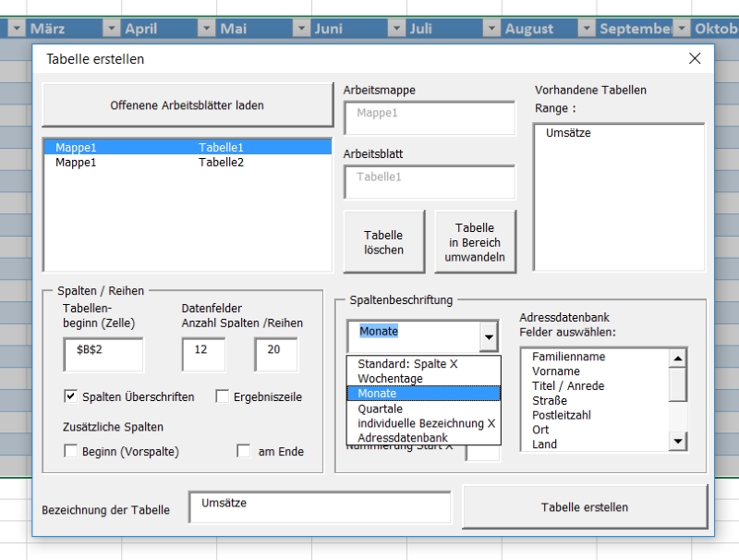
Task: Click the Tabellenbeginn cell input field
Action: pyautogui.click(x=103, y=354)
